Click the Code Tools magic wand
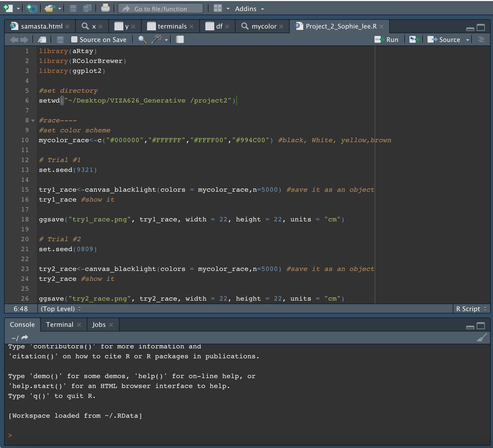The width and height of the screenshot is (493, 448). point(156,39)
